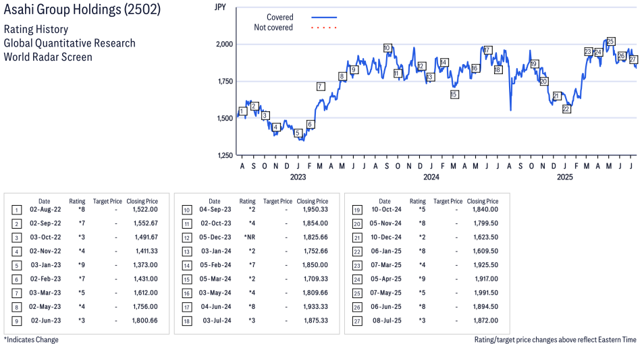The width and height of the screenshot is (644, 344).
Task: Click the boxed number 5 in the 03-Jan-23 row
Action: click(x=16, y=266)
